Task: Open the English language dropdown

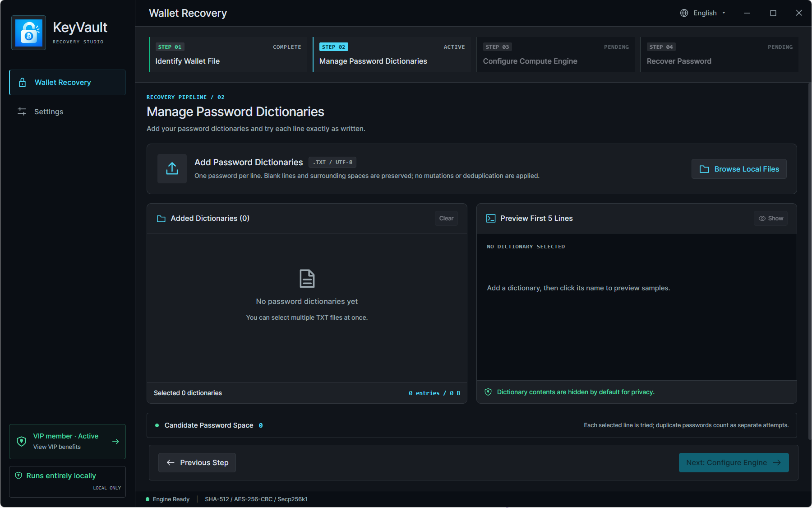Action: pos(703,13)
